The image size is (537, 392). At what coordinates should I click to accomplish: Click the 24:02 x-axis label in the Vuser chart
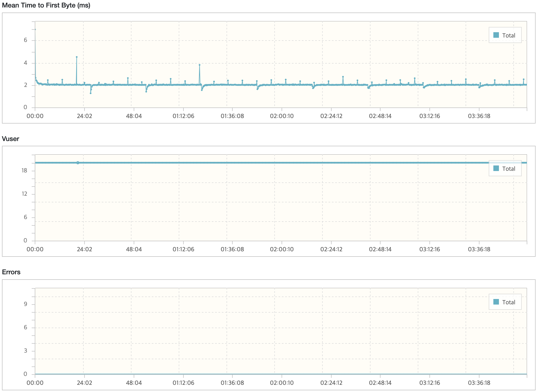pyautogui.click(x=84, y=249)
